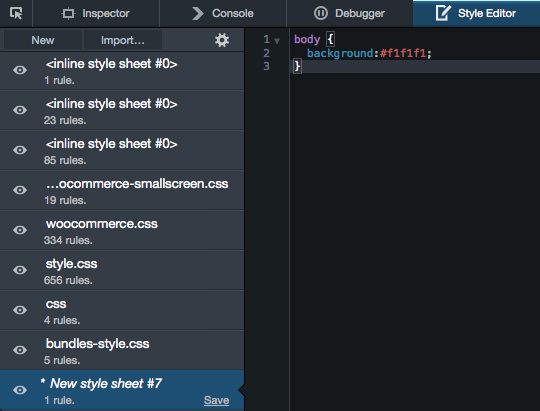Viewport: 540px width, 411px height.
Task: Switch to the Console tab
Action: pos(223,13)
